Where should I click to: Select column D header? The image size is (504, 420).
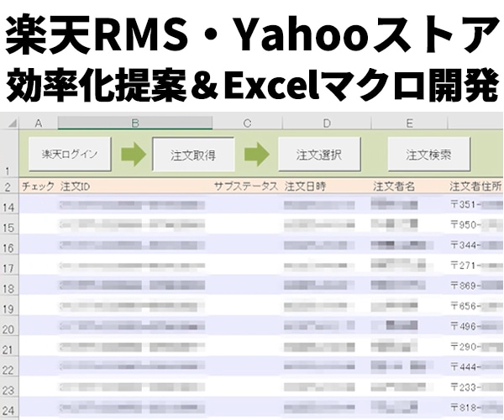click(x=327, y=123)
